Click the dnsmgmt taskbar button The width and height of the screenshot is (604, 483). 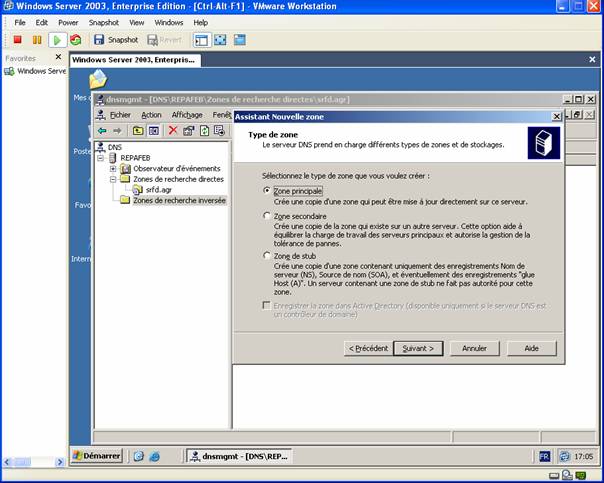point(239,456)
